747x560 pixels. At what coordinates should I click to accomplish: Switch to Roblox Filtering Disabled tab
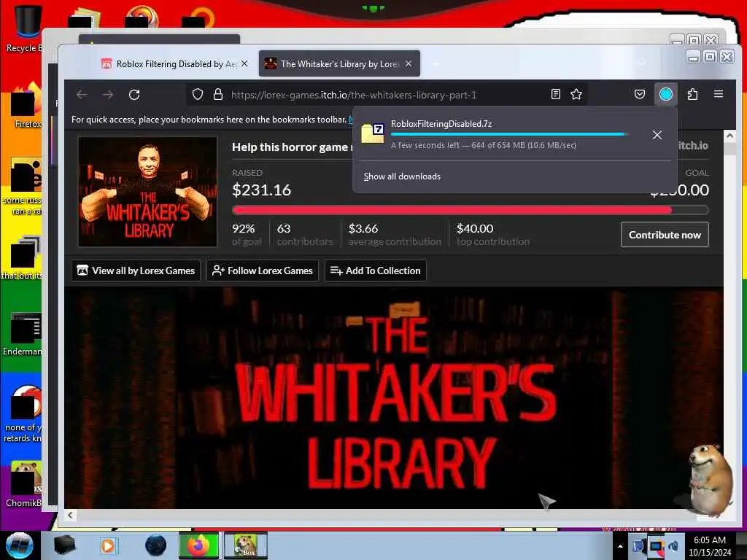click(174, 64)
